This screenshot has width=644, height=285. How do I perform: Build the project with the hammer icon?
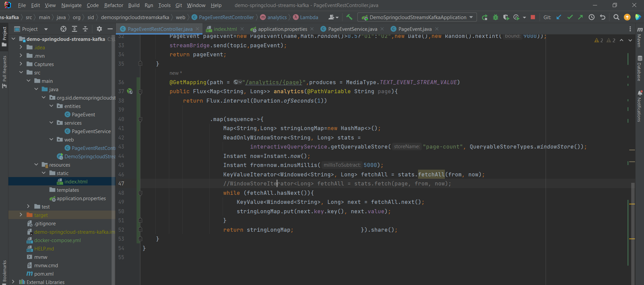[x=349, y=17]
